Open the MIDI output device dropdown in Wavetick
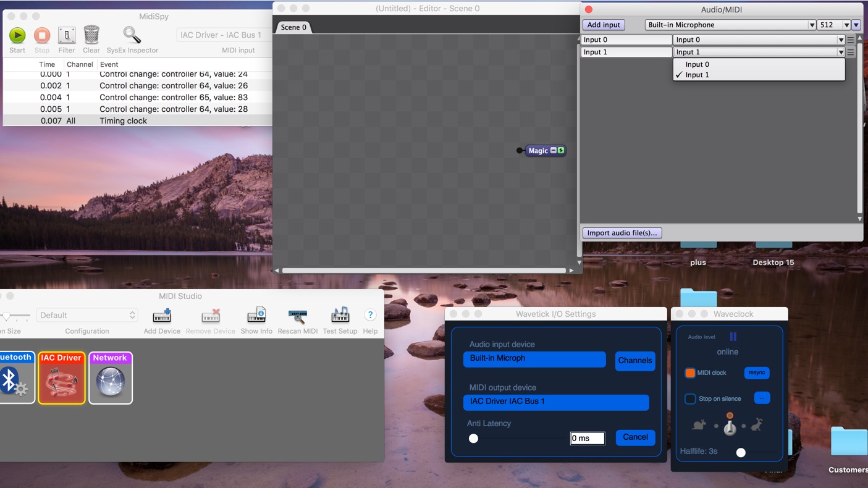 click(x=556, y=402)
